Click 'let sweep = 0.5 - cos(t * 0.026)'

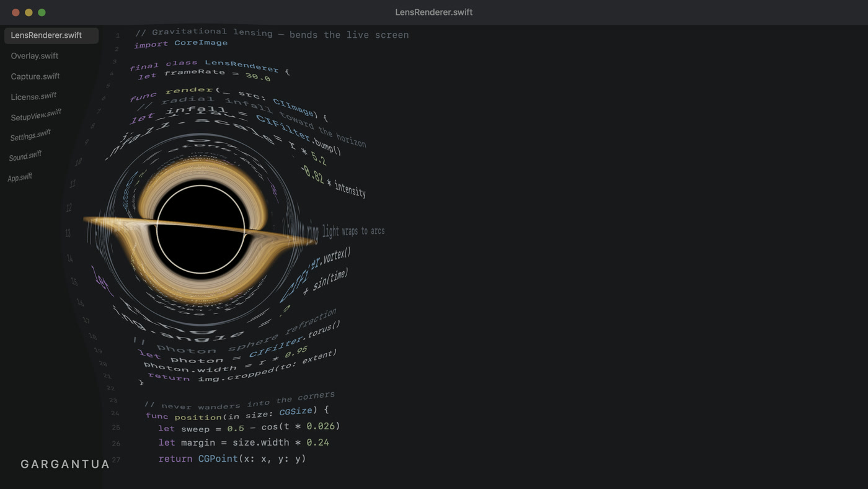(249, 428)
